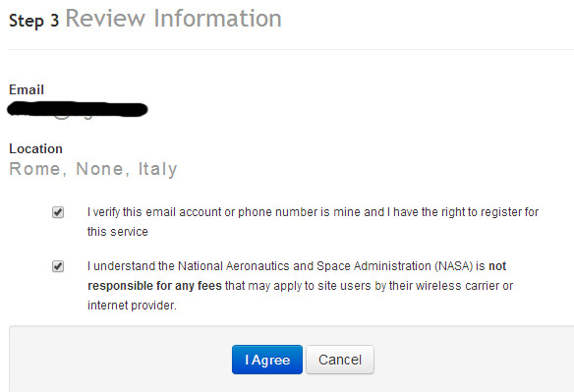
Task: Click the 'internet provider.' text line
Action: (x=132, y=306)
